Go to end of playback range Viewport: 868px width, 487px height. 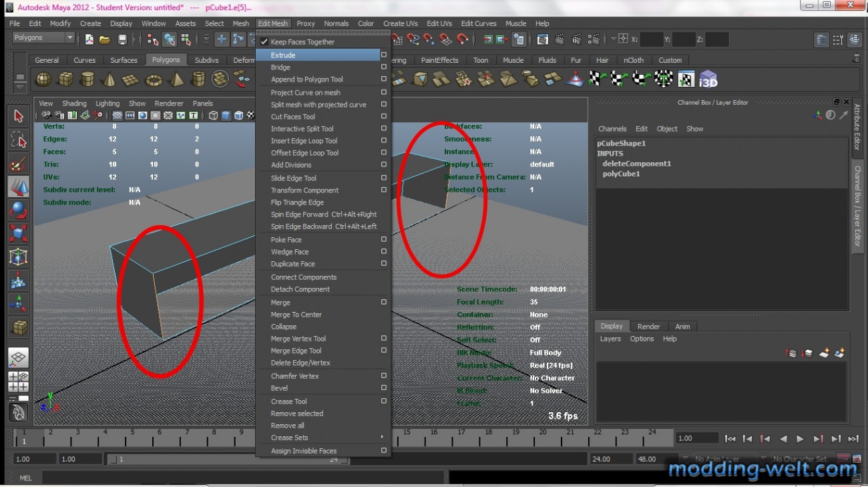[x=853, y=439]
